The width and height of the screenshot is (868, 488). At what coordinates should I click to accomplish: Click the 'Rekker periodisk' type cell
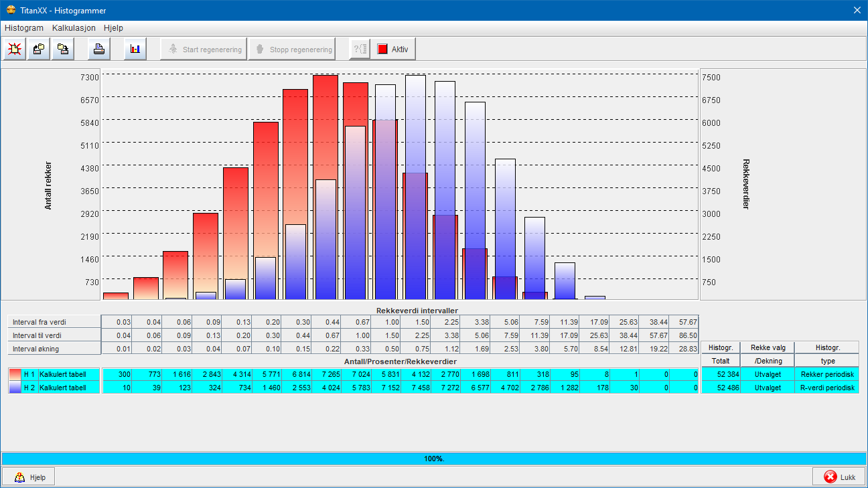pos(827,374)
